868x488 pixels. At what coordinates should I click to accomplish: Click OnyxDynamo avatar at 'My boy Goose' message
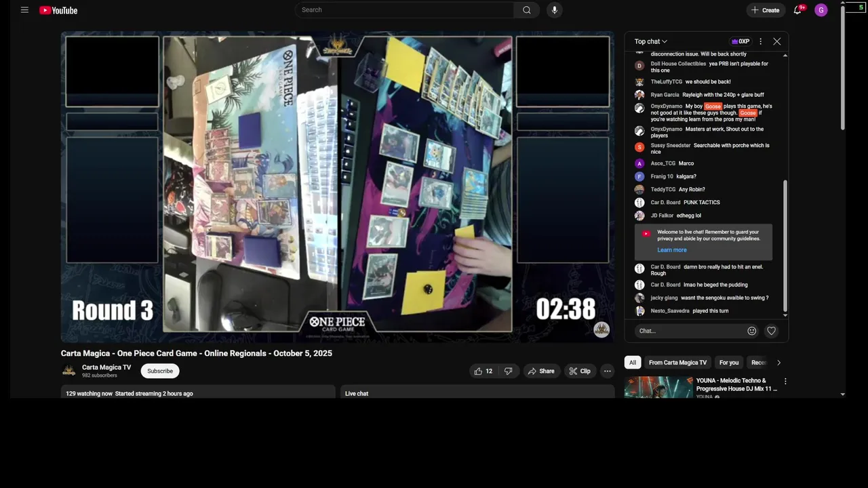[639, 108]
